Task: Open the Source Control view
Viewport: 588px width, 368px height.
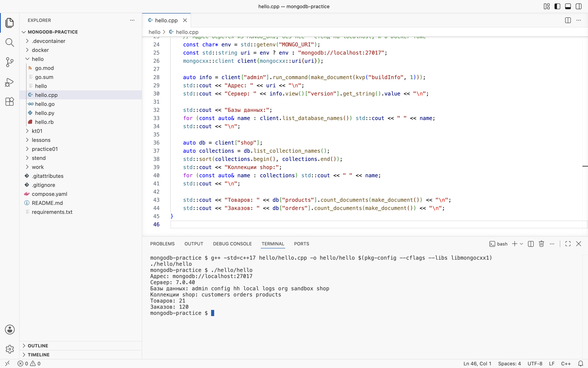Action: click(x=9, y=62)
